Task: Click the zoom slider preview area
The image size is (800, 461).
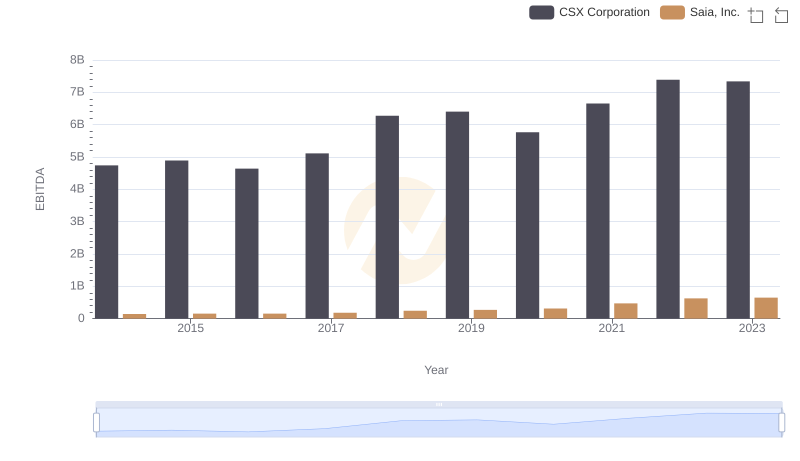Action: 439,423
